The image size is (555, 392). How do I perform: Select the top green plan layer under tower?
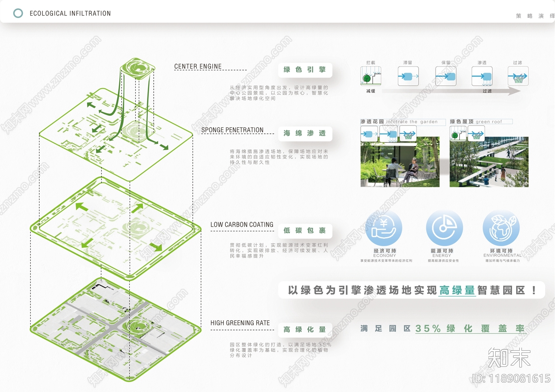(x=116, y=135)
